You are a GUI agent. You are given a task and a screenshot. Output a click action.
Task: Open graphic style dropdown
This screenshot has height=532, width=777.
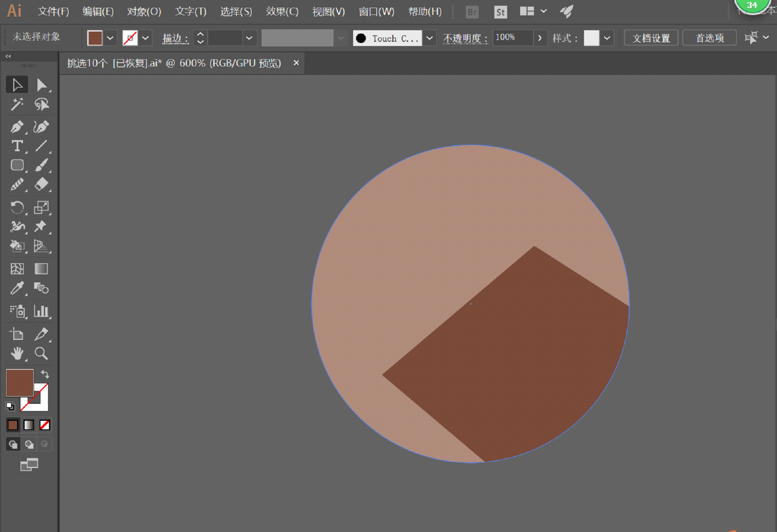click(x=607, y=38)
